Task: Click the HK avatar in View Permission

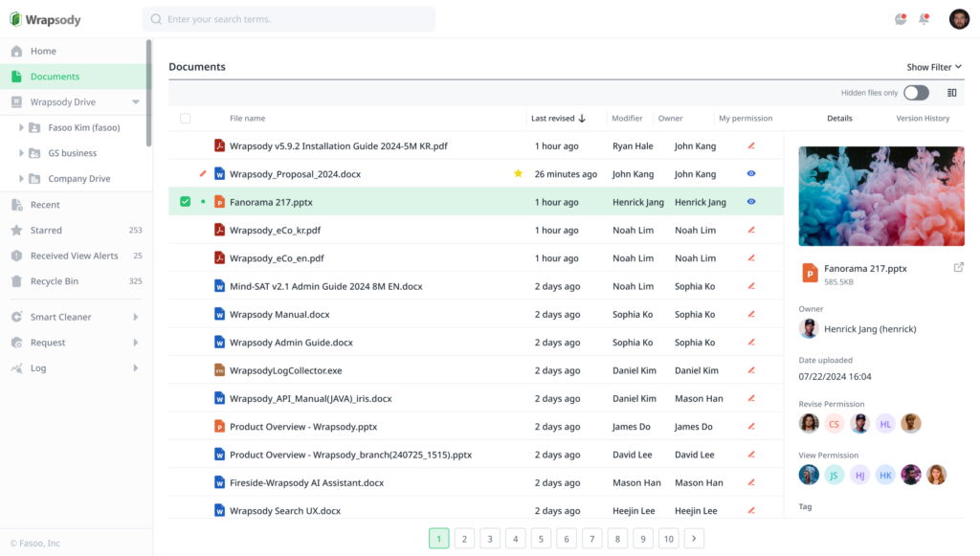Action: tap(885, 475)
